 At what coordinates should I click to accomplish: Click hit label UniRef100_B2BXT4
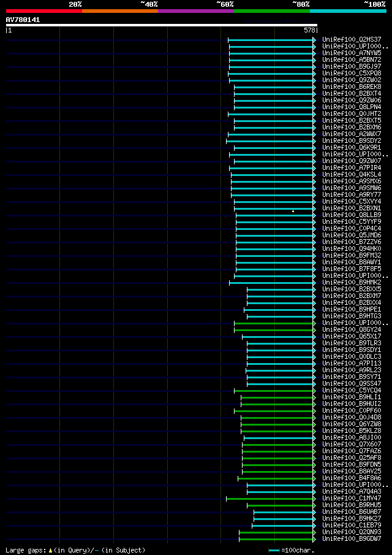tap(352, 93)
